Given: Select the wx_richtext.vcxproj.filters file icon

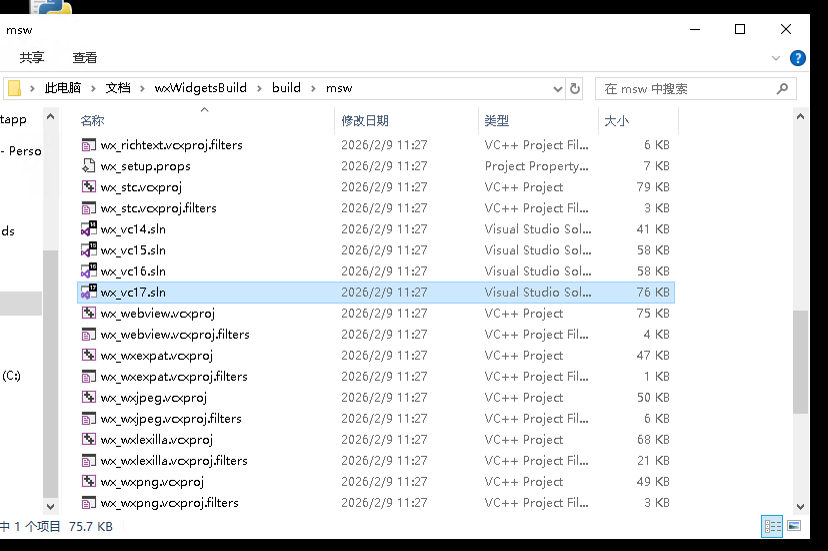Looking at the screenshot, I should tap(88, 145).
